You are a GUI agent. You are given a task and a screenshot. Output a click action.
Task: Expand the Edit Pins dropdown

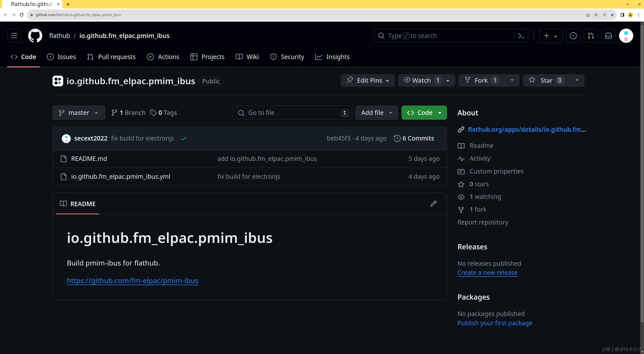pyautogui.click(x=368, y=80)
